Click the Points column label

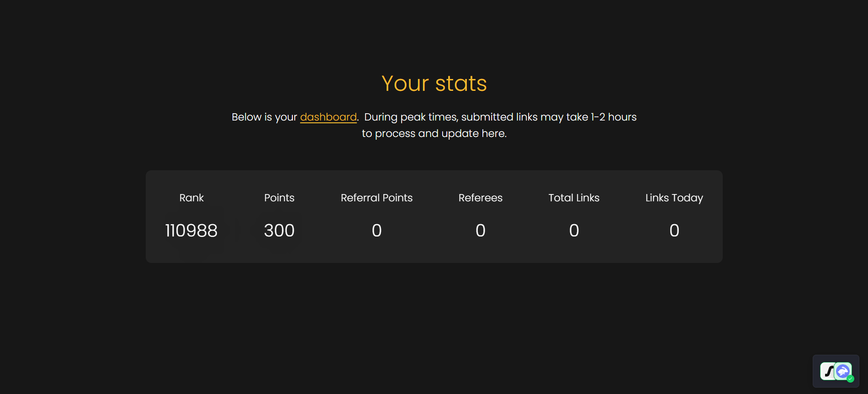tap(279, 198)
